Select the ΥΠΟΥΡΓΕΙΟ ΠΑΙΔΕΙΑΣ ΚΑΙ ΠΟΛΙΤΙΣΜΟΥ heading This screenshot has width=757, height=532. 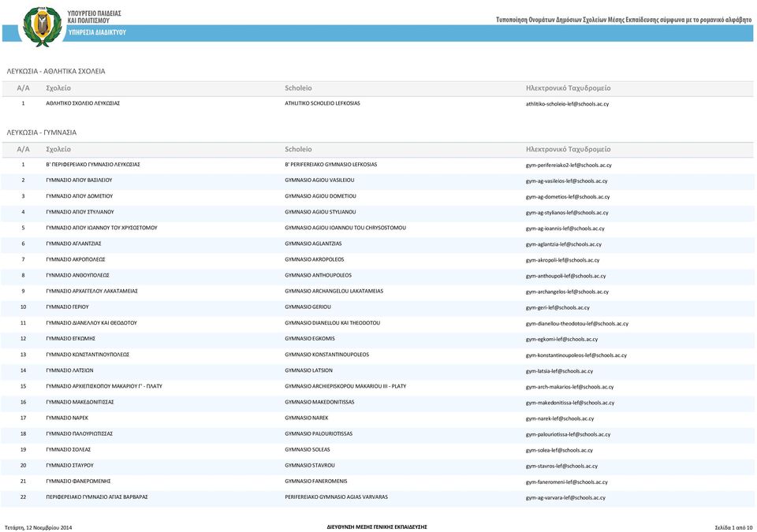point(95,17)
